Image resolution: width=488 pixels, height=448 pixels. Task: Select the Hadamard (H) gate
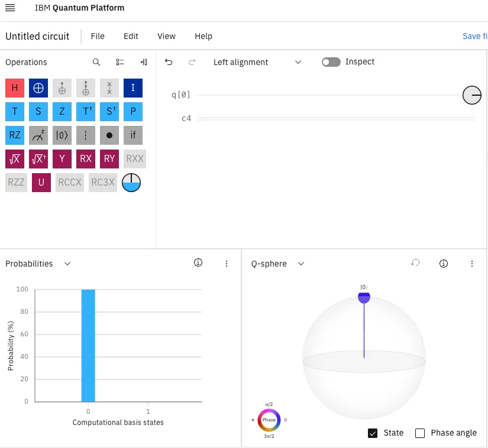pos(14,87)
